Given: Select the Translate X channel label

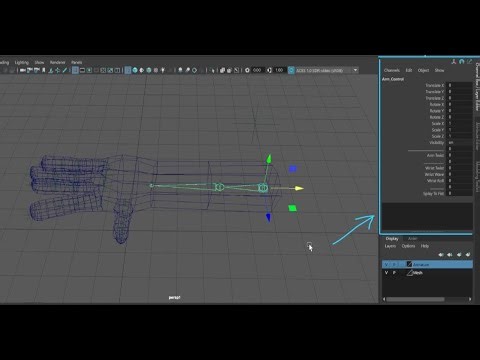Looking at the screenshot, I should (x=435, y=85).
